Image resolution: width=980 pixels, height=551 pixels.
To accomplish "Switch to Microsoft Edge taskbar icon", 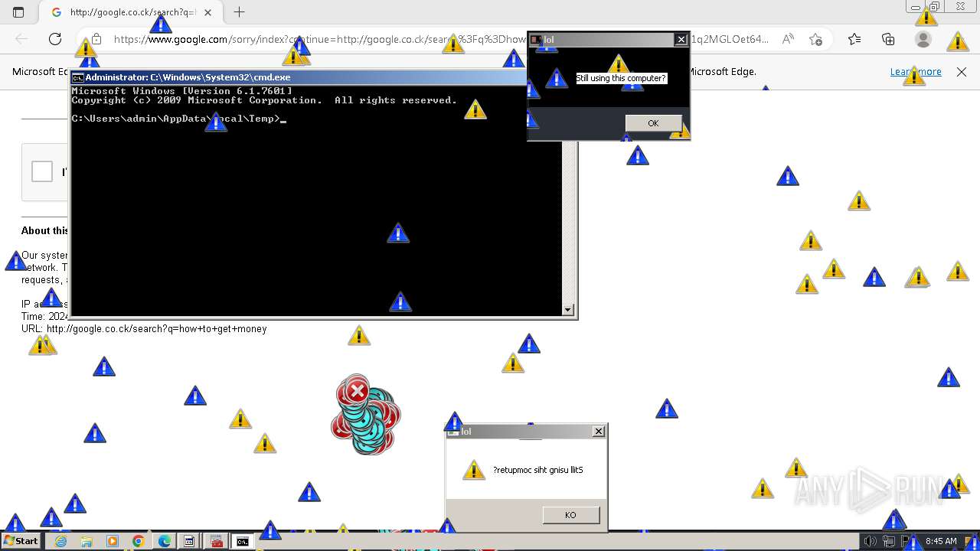I will [165, 541].
